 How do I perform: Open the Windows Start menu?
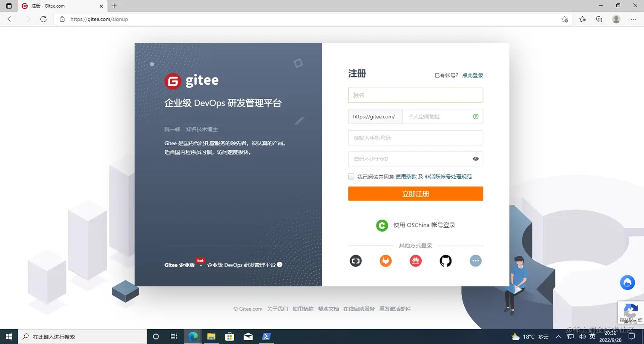(9, 336)
